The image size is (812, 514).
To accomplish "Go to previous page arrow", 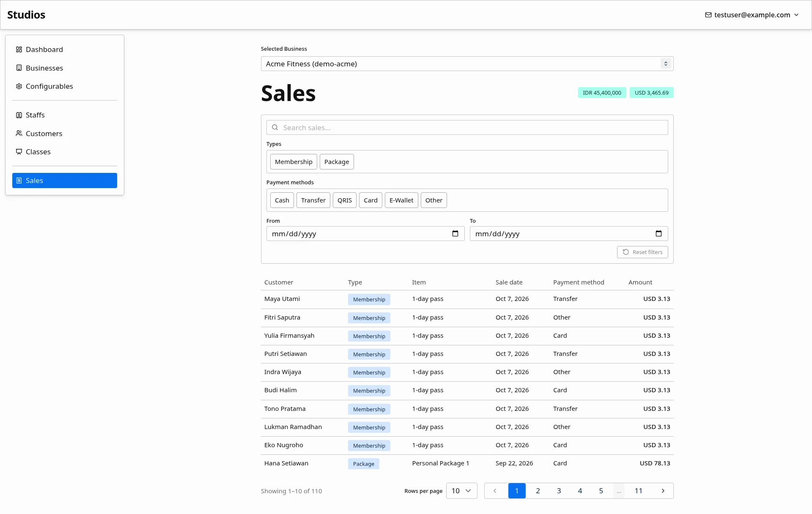I will [495, 491].
